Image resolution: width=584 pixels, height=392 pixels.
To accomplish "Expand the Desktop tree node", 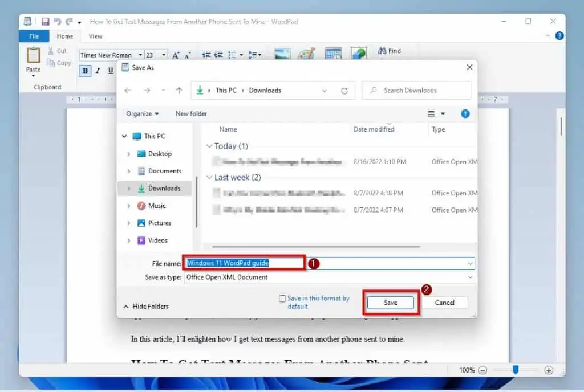I will coord(128,154).
